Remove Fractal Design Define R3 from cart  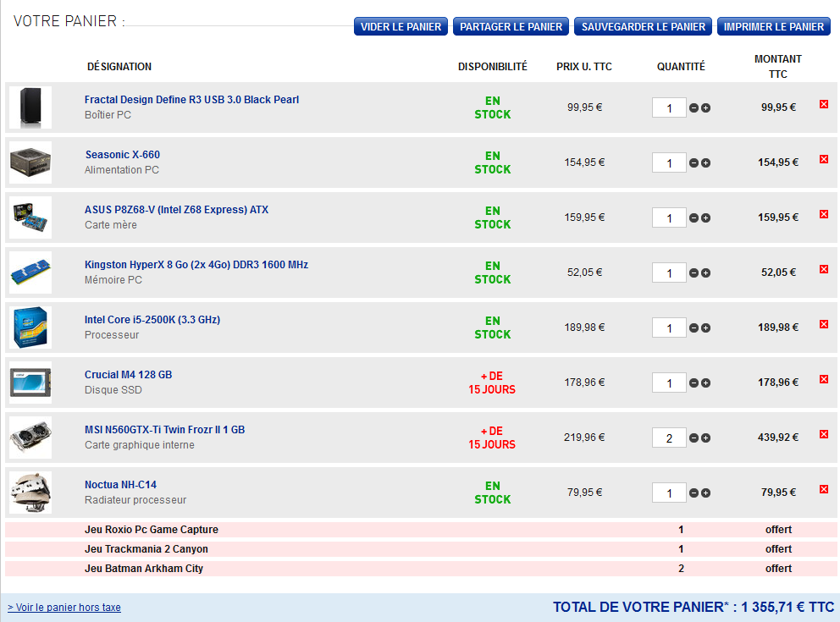click(x=823, y=104)
